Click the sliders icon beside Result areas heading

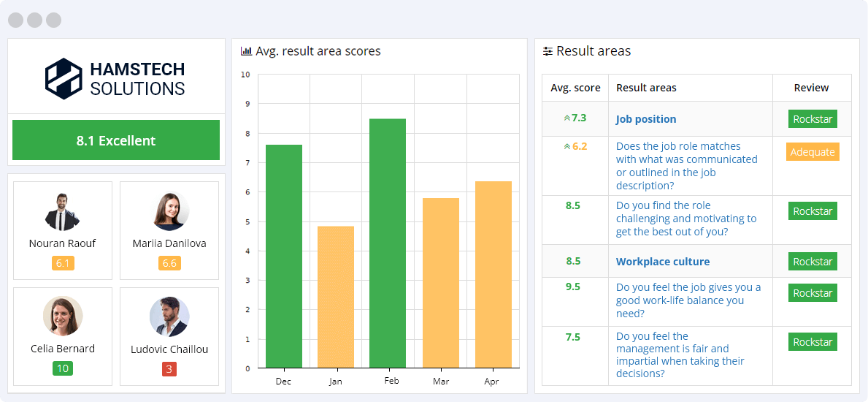click(x=548, y=52)
